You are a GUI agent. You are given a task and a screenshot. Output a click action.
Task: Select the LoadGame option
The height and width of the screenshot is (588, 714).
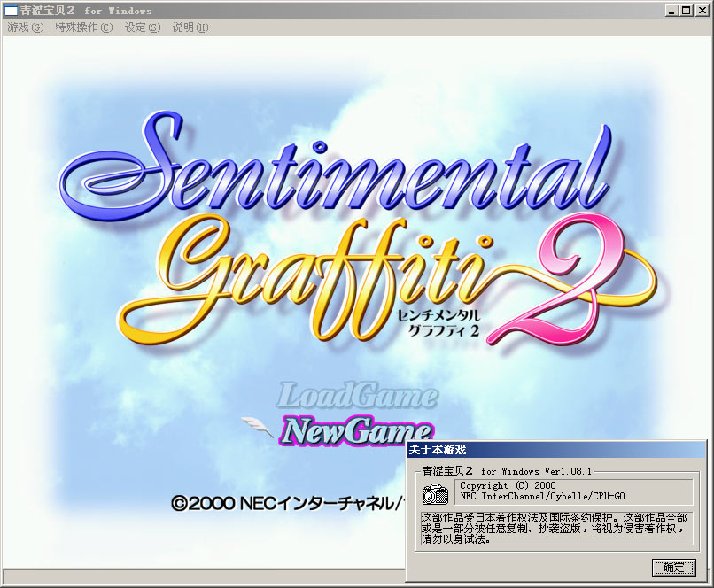point(358,396)
